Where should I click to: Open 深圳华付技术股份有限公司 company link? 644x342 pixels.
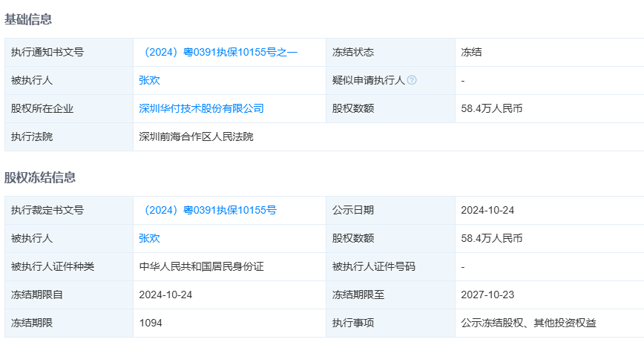click(x=201, y=108)
